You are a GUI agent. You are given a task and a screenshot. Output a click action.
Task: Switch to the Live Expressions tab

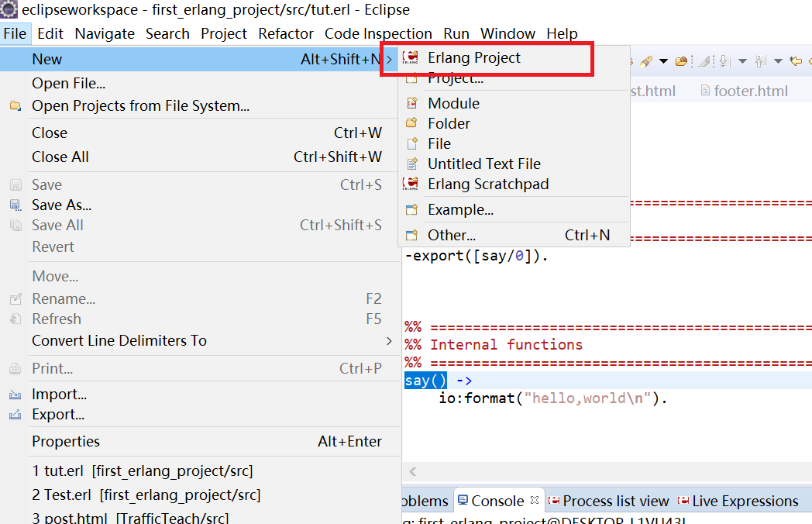[738, 502]
